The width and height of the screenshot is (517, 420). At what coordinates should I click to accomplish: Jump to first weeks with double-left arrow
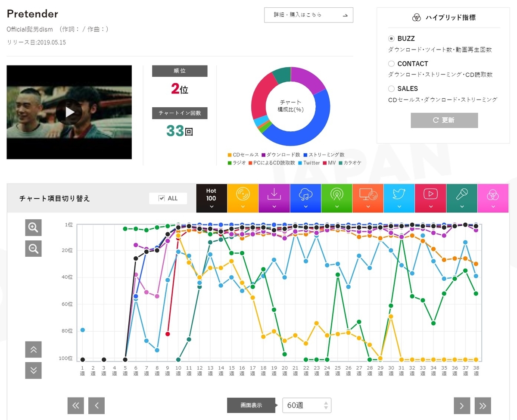(75, 405)
